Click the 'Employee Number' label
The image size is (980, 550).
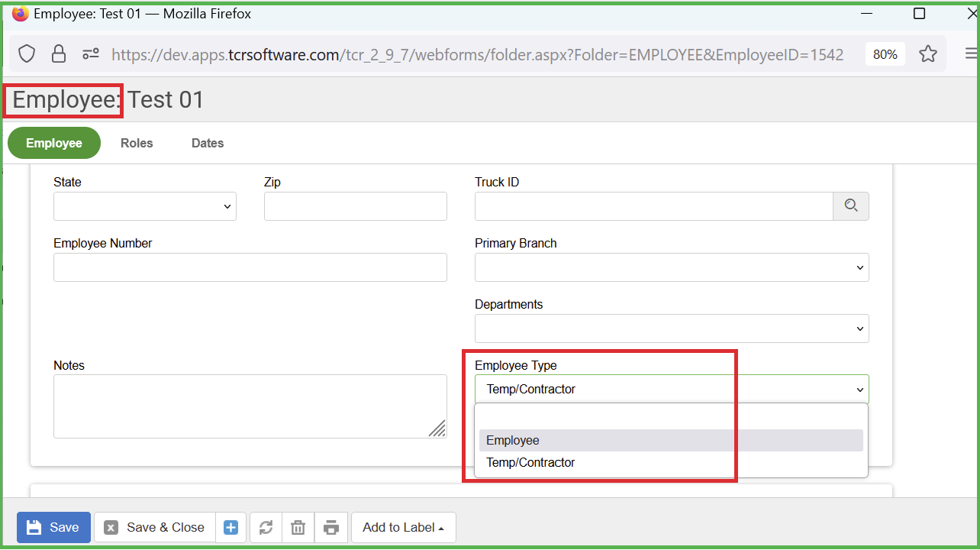[103, 243]
